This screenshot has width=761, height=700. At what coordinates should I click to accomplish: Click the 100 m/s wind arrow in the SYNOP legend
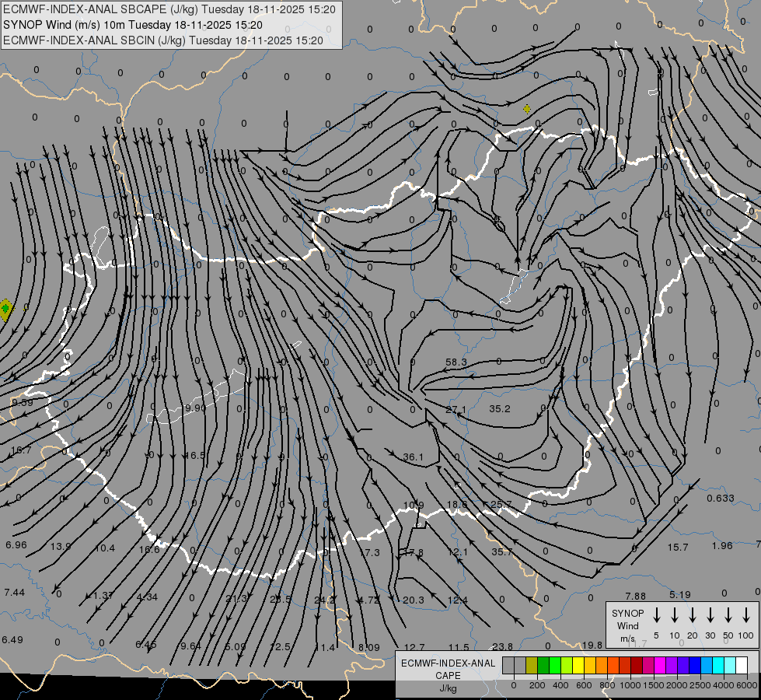click(x=746, y=615)
